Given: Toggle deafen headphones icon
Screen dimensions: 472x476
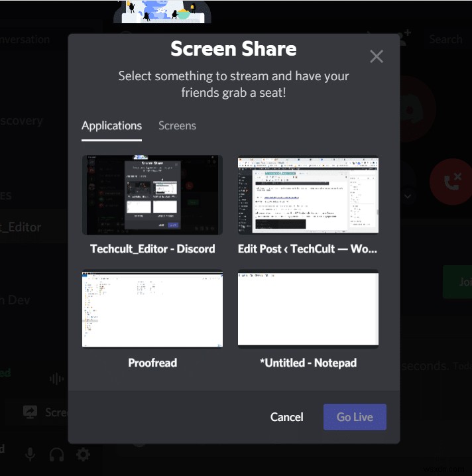Looking at the screenshot, I should (x=56, y=455).
